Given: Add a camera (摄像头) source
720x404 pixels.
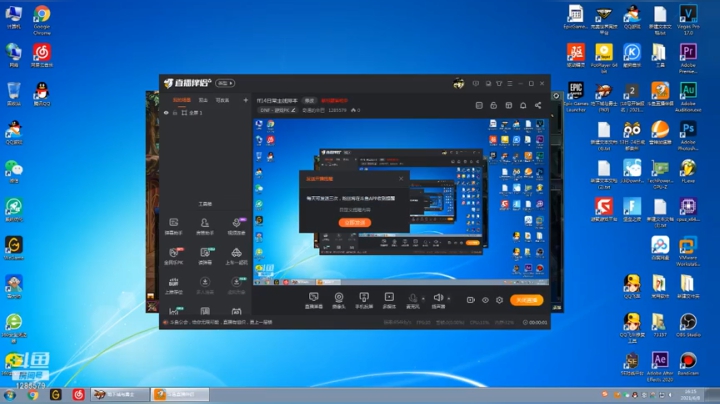Looking at the screenshot, I should 338,300.
